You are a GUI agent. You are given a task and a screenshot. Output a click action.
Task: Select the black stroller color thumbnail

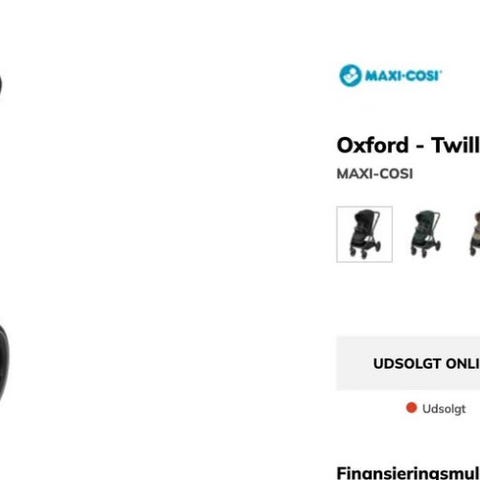coord(364,234)
